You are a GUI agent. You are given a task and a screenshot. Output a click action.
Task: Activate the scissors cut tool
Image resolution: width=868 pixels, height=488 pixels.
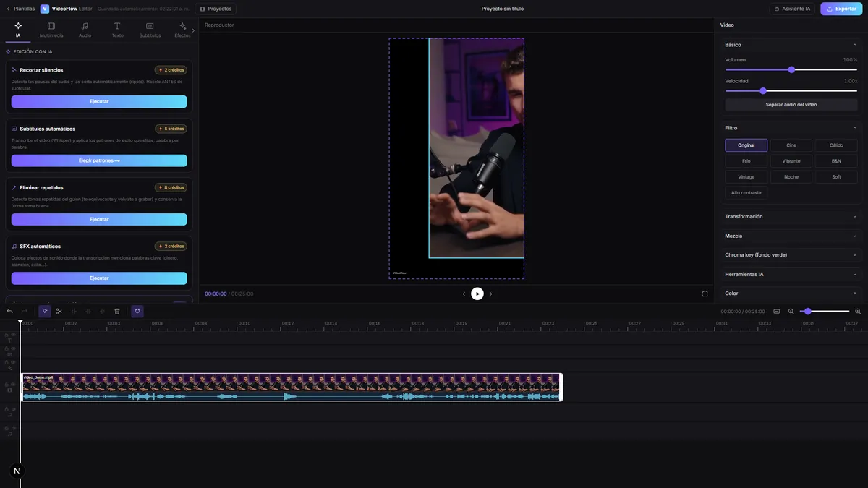point(59,311)
